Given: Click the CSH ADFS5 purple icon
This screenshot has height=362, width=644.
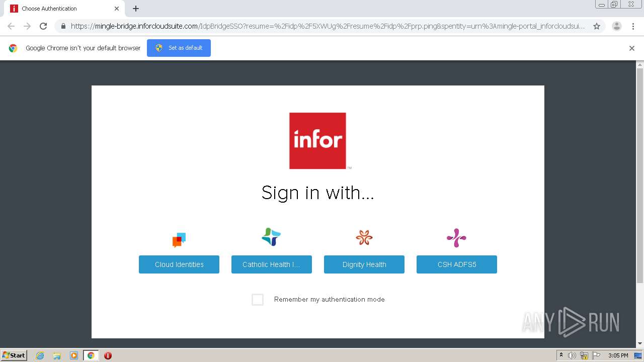Looking at the screenshot, I should click(456, 238).
